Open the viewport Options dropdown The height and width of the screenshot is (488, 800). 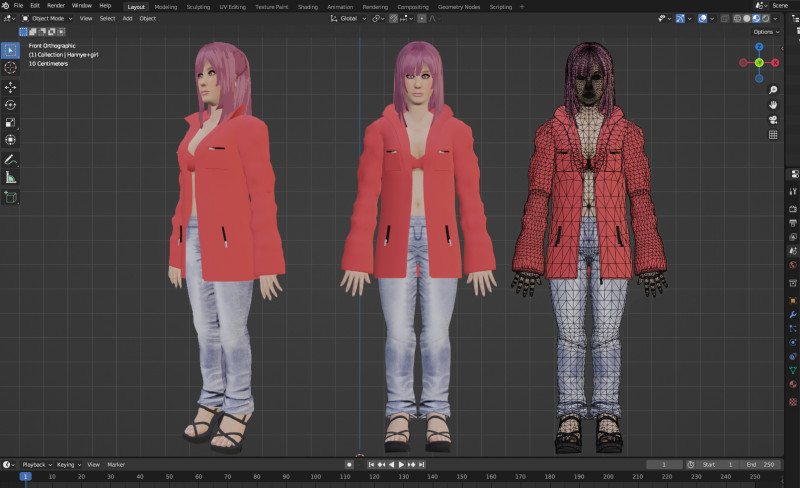coord(766,32)
